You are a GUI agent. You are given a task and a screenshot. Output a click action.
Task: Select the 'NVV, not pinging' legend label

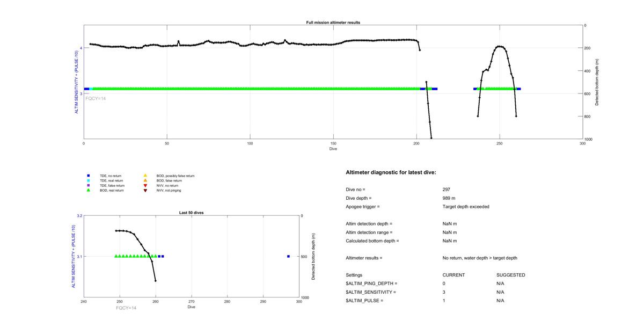(168, 190)
